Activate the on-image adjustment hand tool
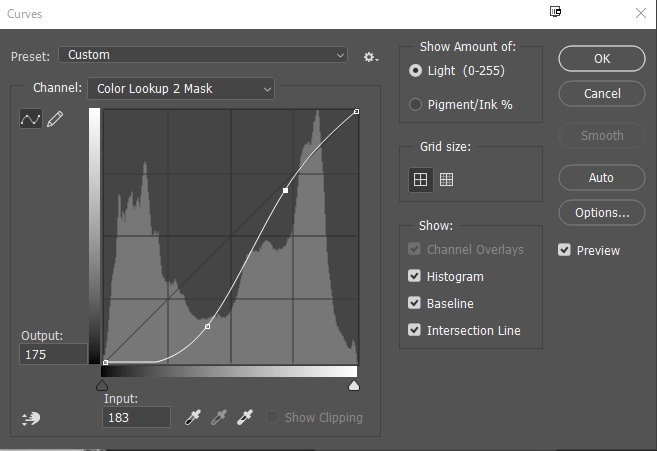This screenshot has height=451, width=657. [x=30, y=418]
